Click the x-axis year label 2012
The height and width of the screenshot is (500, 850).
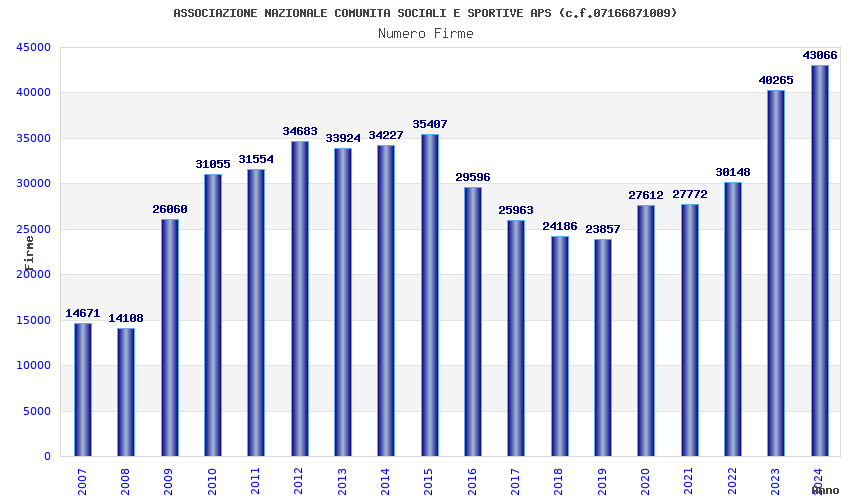coord(299,482)
